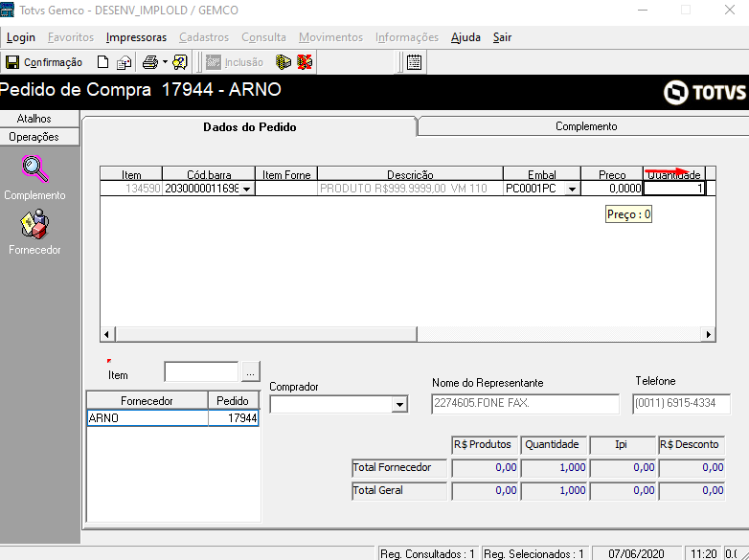Open the Informações menu
This screenshot has width=749, height=560.
click(x=406, y=37)
